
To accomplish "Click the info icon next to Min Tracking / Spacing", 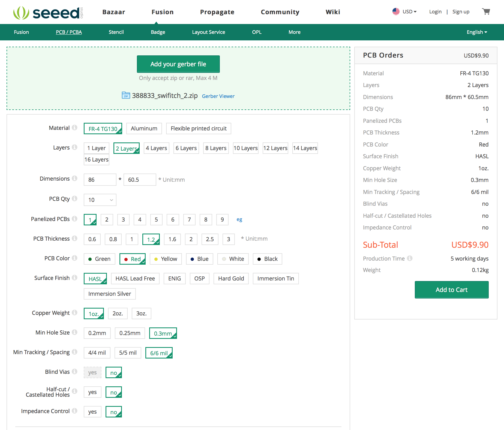I will point(74,352).
